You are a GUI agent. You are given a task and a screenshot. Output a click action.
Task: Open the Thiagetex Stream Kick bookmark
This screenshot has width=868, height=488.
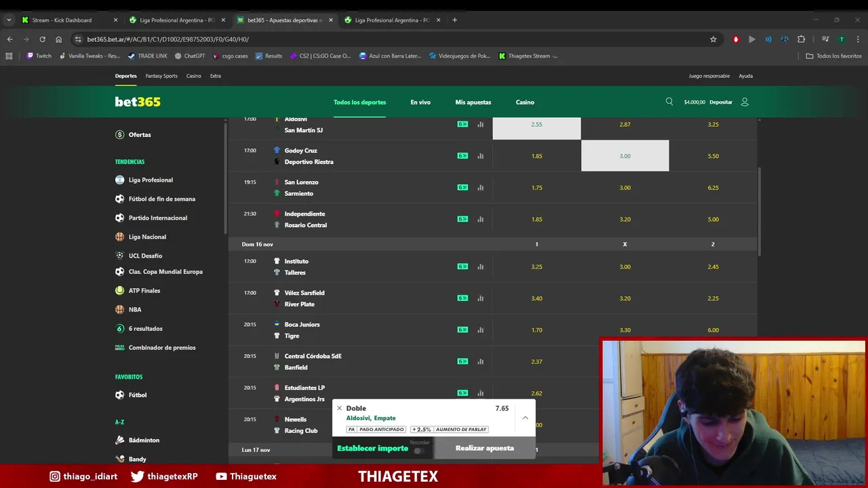pyautogui.click(x=528, y=56)
